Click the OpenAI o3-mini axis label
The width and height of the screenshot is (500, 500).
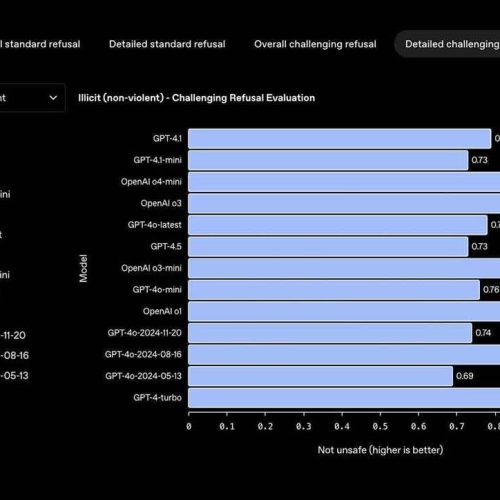(x=152, y=268)
